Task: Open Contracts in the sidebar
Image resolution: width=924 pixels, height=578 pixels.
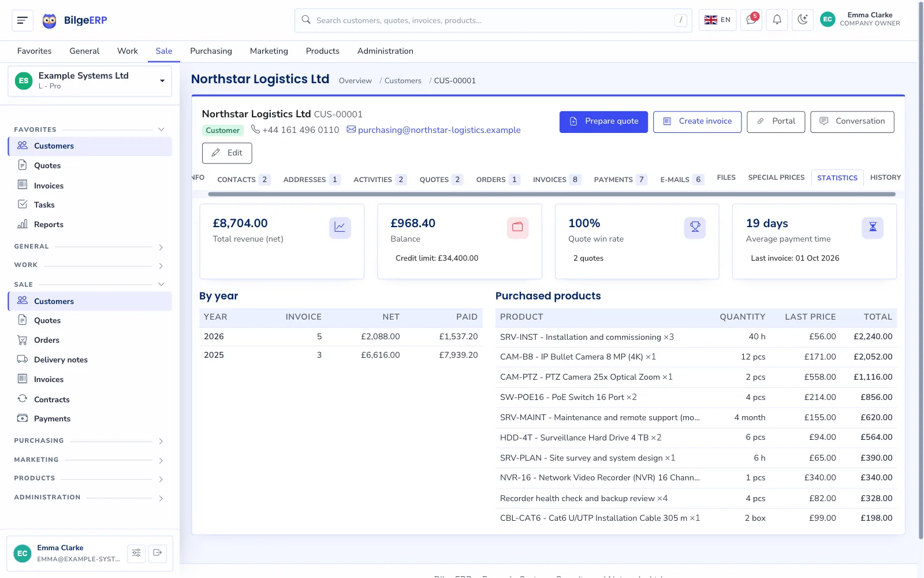Action: (x=90, y=399)
